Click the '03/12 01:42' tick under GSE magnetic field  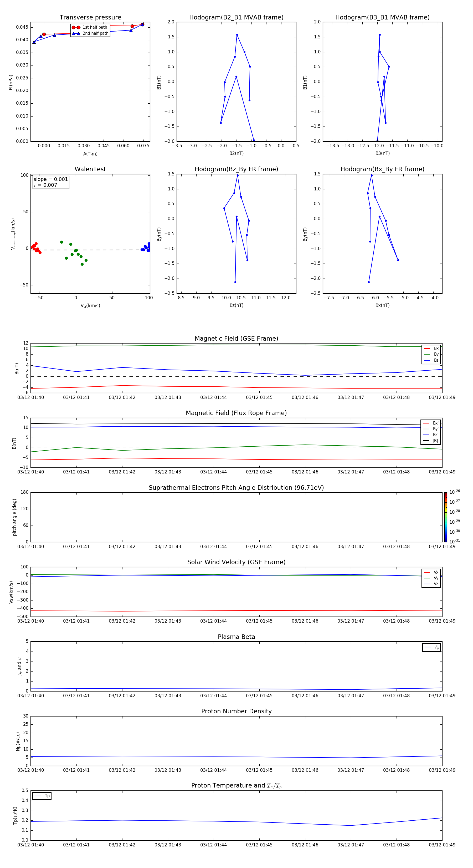click(x=122, y=398)
